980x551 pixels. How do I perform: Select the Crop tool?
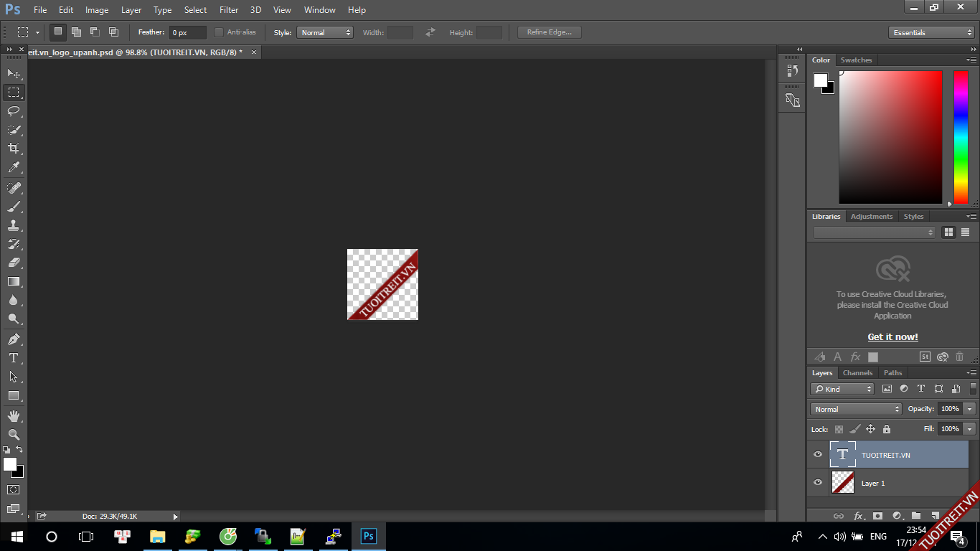tap(14, 149)
